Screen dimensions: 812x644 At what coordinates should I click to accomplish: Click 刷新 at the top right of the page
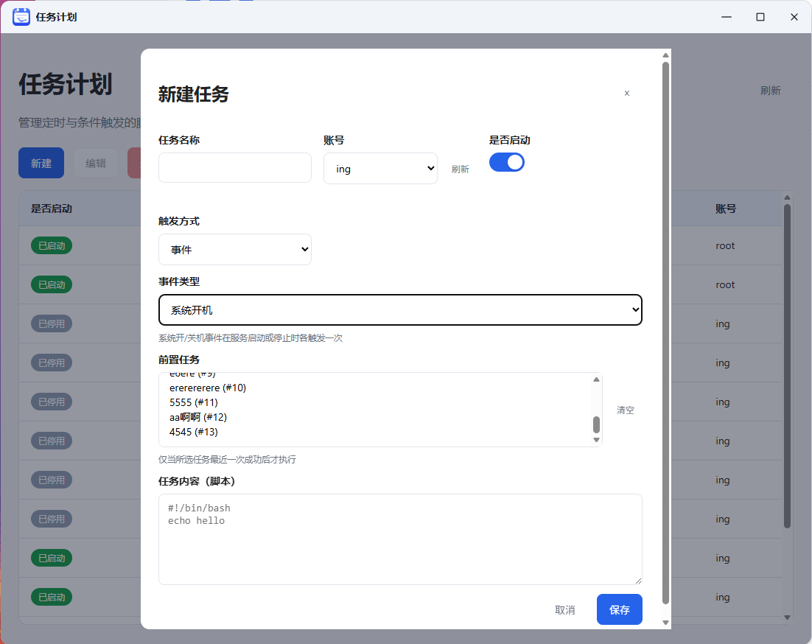click(771, 90)
